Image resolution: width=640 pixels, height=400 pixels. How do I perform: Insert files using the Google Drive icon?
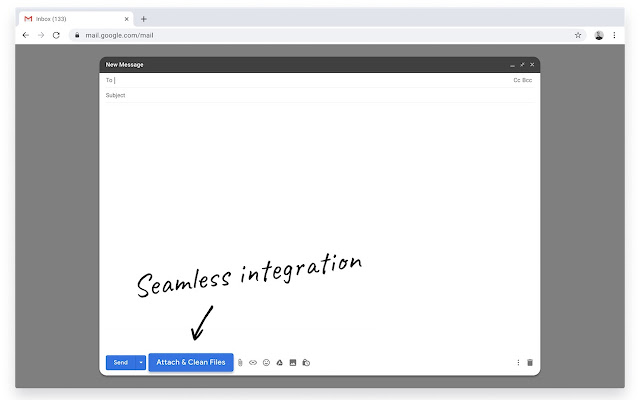click(x=280, y=362)
